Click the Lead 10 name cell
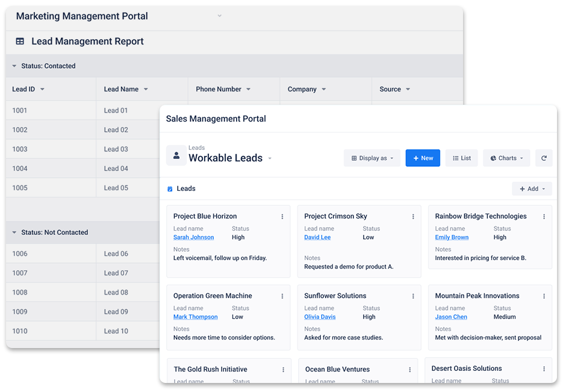 pyautogui.click(x=128, y=331)
